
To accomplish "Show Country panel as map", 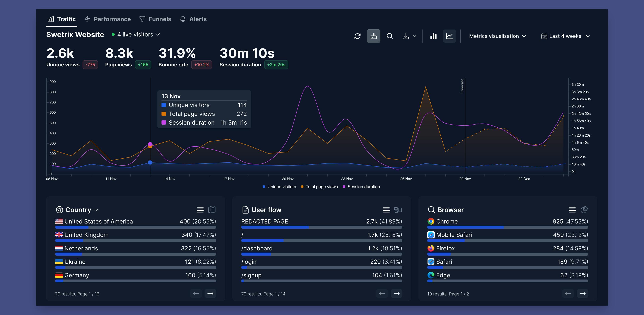I will click(212, 210).
